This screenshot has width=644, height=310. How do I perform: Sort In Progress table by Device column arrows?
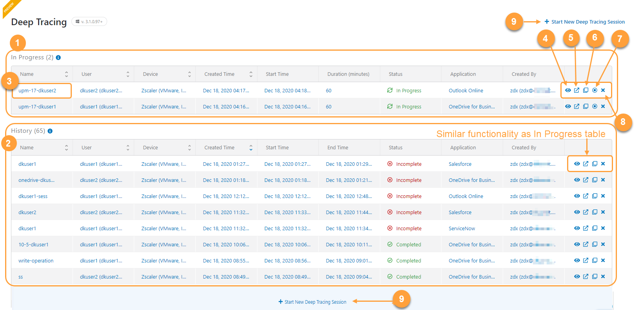click(x=189, y=74)
